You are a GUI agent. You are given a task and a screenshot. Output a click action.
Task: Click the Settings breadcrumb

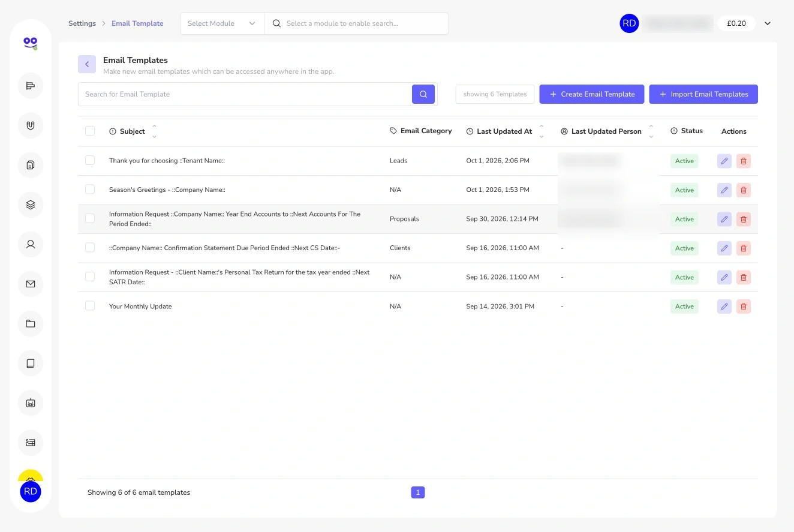pos(82,23)
